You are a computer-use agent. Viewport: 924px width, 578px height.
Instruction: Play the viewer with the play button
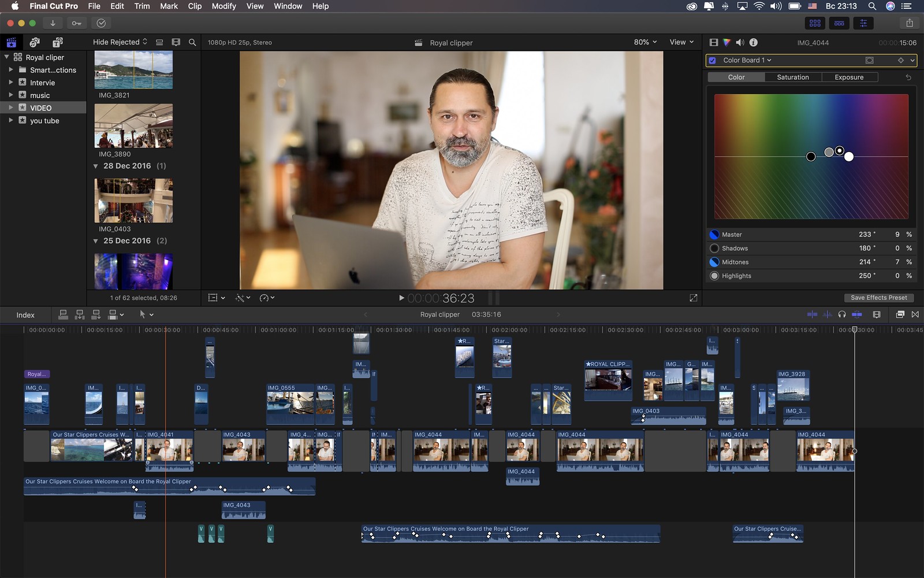coord(401,298)
